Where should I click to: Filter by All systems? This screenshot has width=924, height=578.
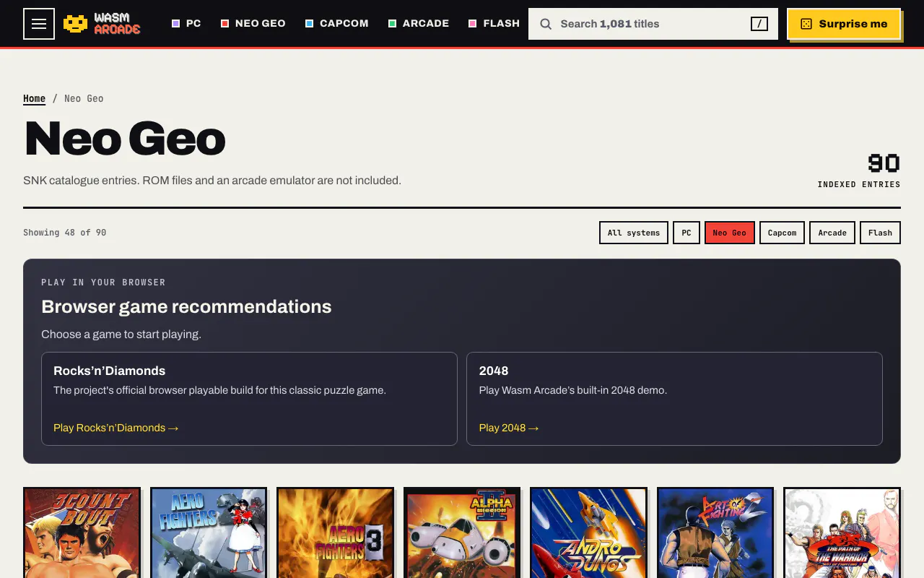pyautogui.click(x=634, y=233)
